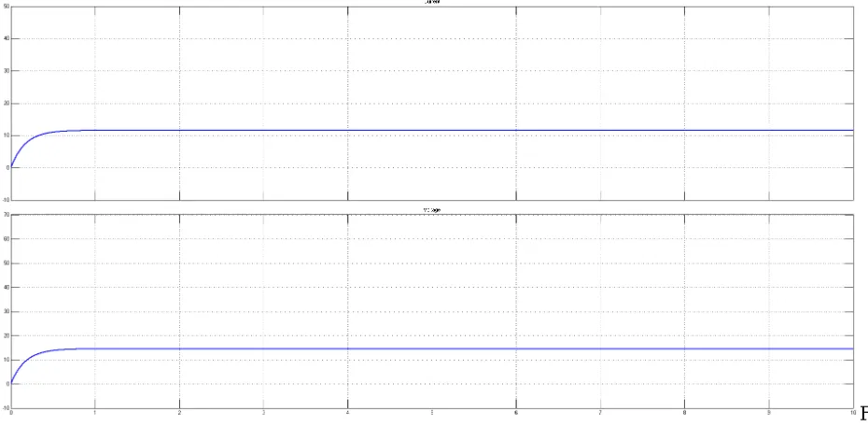Click x-axis tick label 2
868x426 pixels.
pyautogui.click(x=179, y=413)
